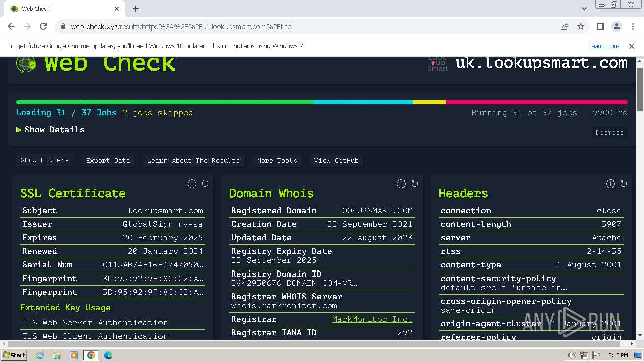Share this page icon in address bar
The width and height of the screenshot is (644, 362).
coord(565,26)
